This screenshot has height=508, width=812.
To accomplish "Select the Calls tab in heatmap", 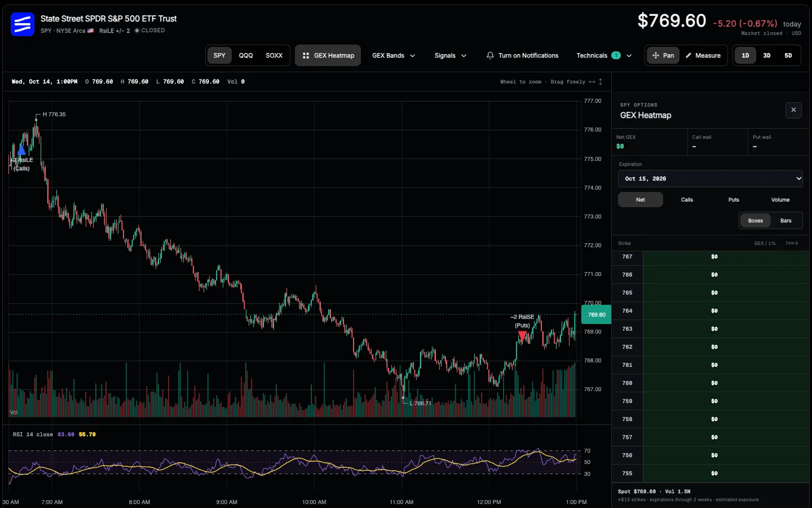I will (687, 200).
